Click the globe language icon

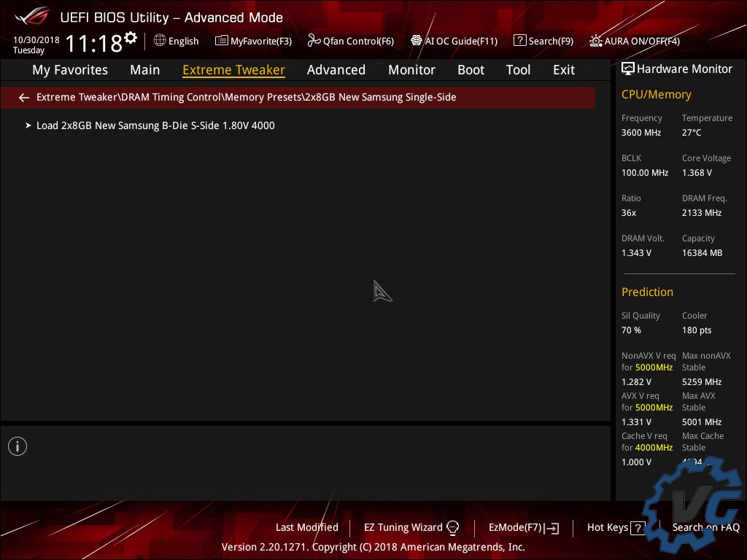[160, 41]
